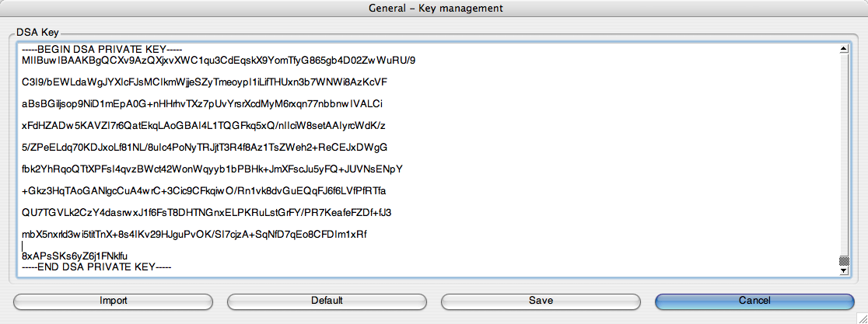868x324 pixels.
Task: Click the key line starting with C3I9
Action: coord(205,82)
